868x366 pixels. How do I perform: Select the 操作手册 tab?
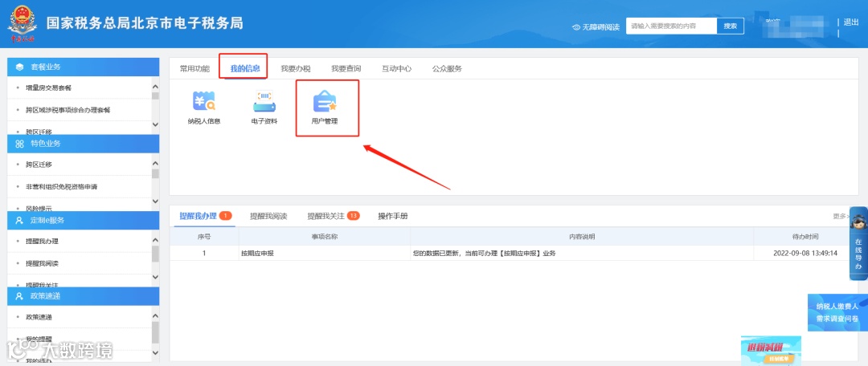pos(393,216)
